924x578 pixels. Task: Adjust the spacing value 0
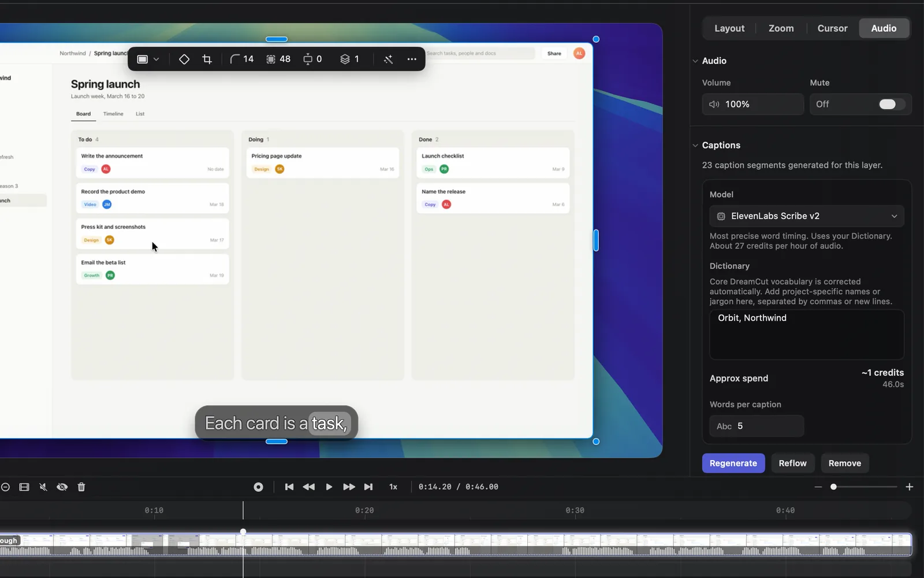(312, 59)
